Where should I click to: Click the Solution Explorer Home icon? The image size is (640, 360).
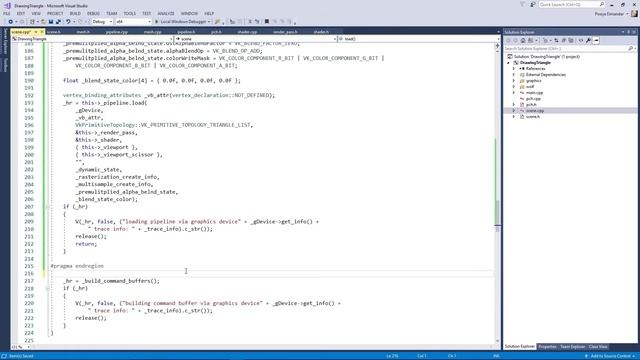pyautogui.click(x=523, y=40)
